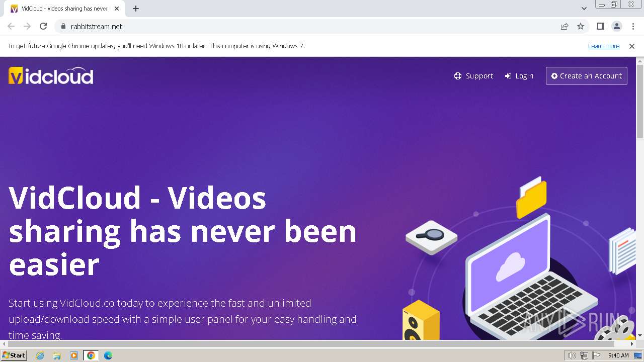Open the Chrome profile avatar

[616, 26]
